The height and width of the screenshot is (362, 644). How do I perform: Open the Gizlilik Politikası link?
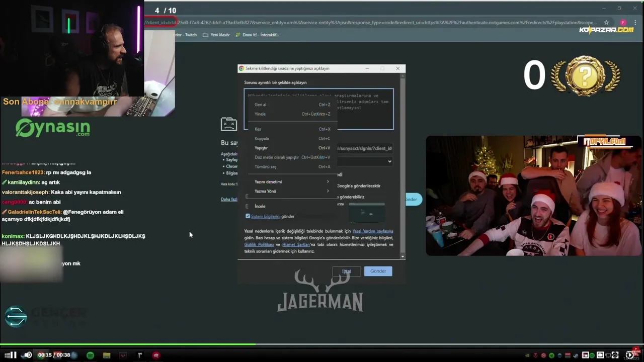[259, 244]
